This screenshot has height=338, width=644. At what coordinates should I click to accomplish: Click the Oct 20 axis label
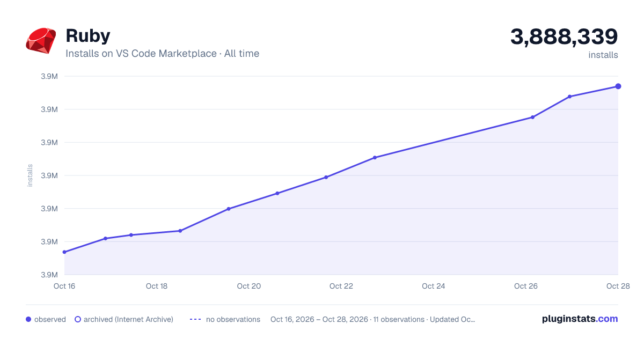[x=249, y=286]
